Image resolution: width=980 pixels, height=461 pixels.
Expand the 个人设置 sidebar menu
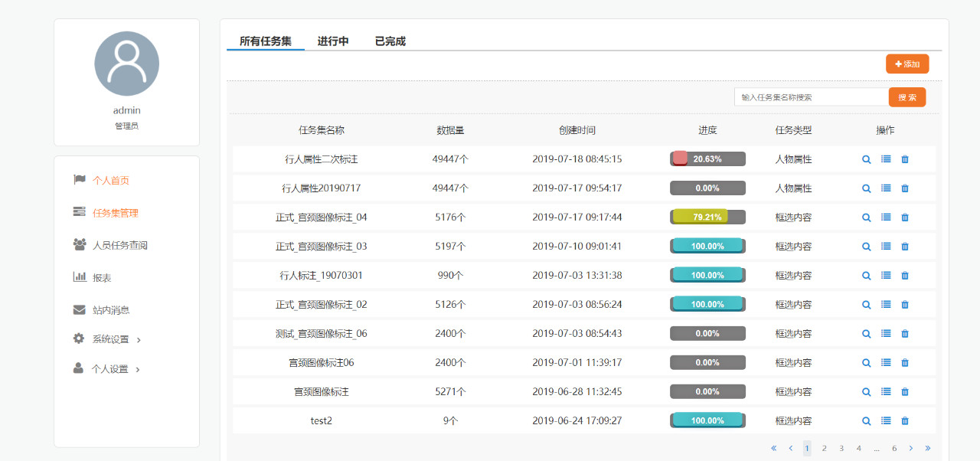(107, 369)
